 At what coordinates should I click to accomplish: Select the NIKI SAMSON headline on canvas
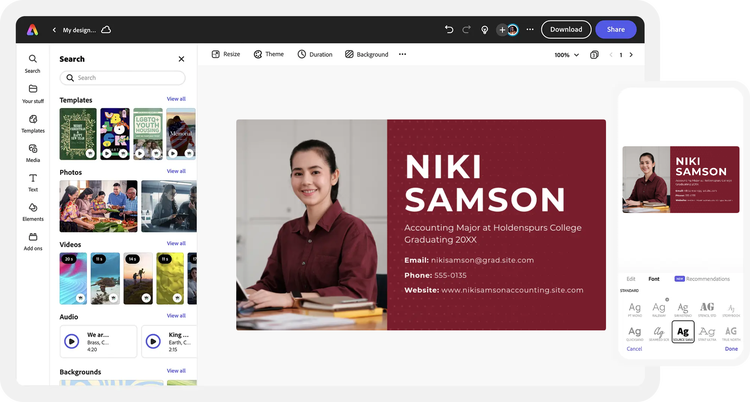pyautogui.click(x=485, y=183)
